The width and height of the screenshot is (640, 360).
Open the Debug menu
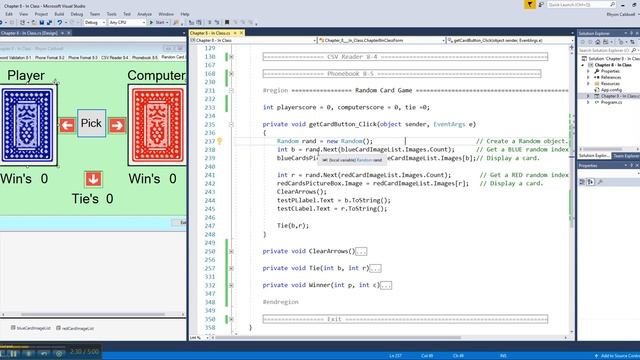pyautogui.click(x=77, y=14)
